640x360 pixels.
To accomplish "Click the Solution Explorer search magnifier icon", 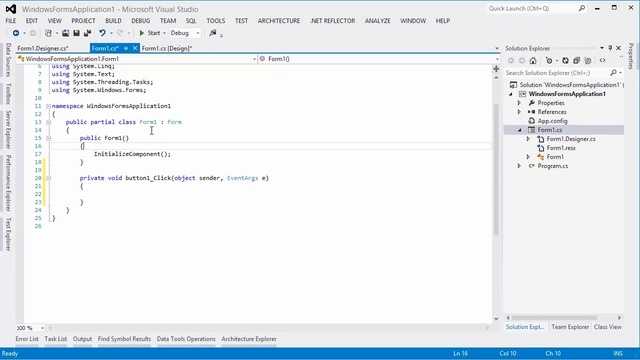I will coord(613,73).
